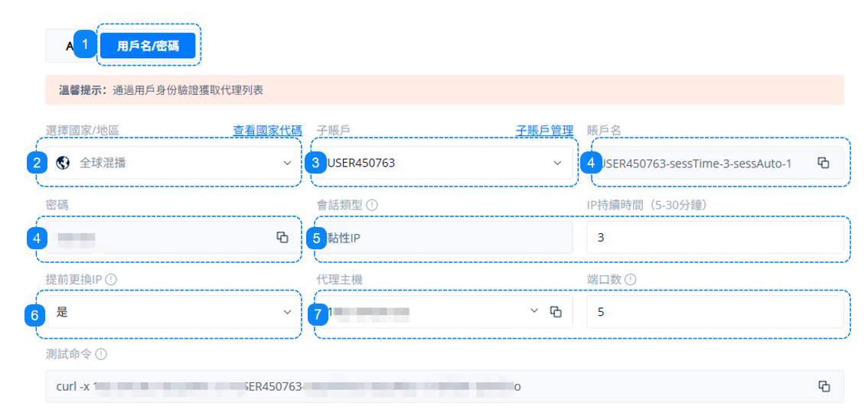Click the info icon beside 測試命令

coord(101,354)
